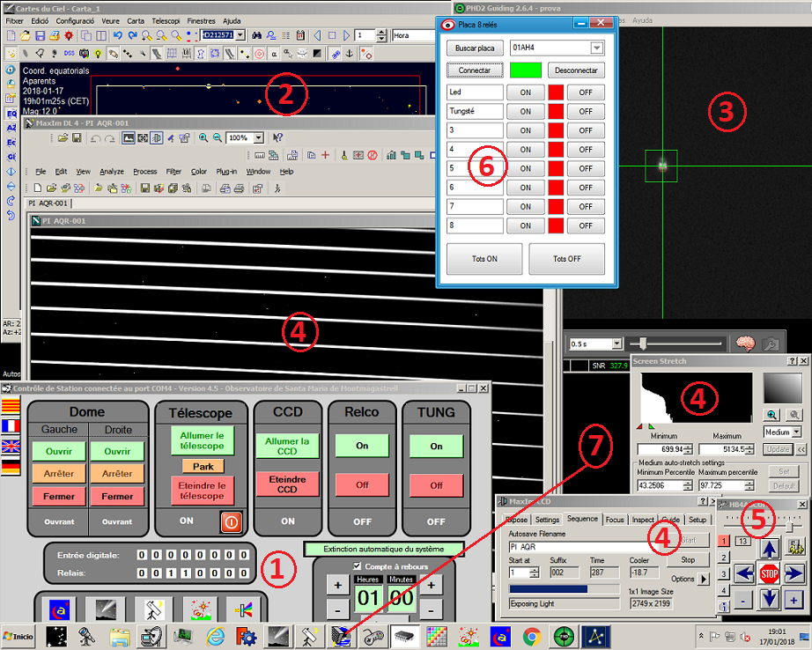
Task: Open the 0.5 s exposure dropdown in PHD2
Action: point(616,343)
